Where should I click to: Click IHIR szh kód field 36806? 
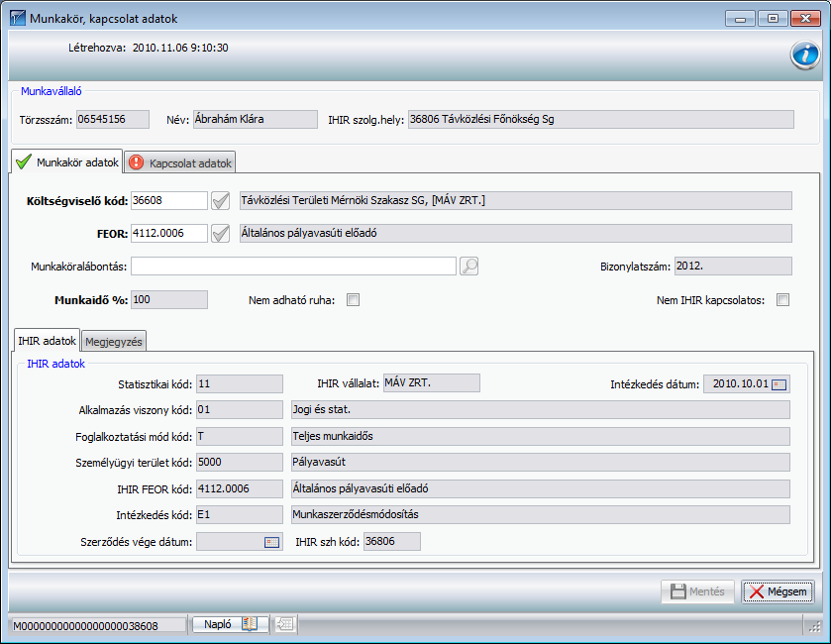(x=391, y=542)
